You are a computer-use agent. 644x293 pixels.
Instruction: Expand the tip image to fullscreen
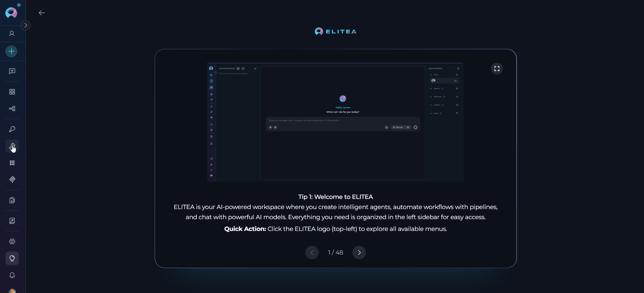497,69
